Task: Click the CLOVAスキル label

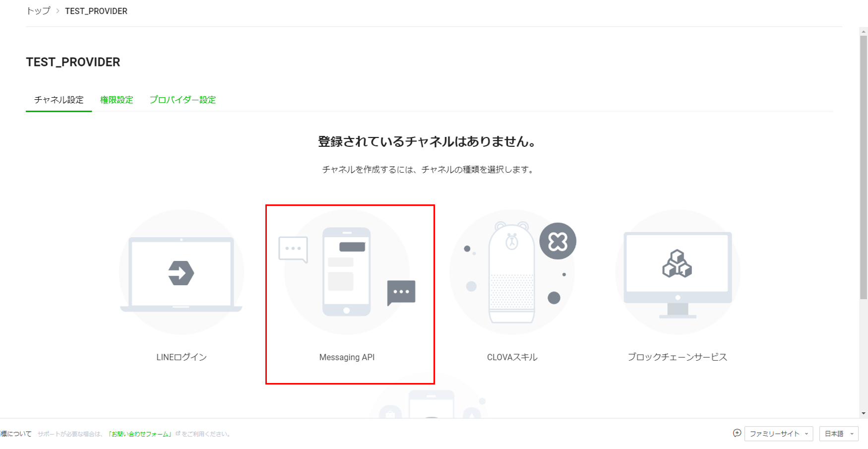Action: [512, 357]
